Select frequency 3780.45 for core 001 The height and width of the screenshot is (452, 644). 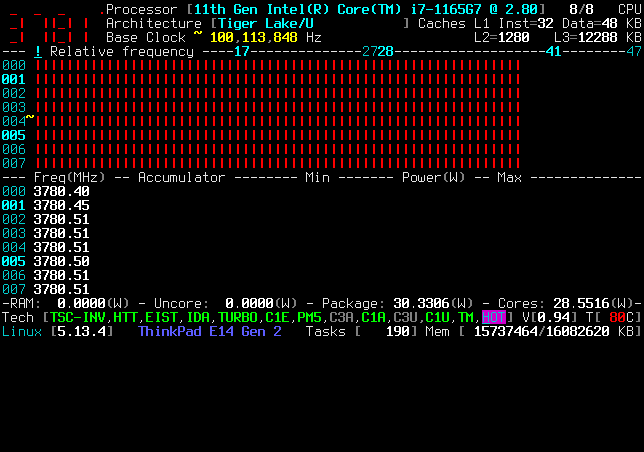point(61,206)
